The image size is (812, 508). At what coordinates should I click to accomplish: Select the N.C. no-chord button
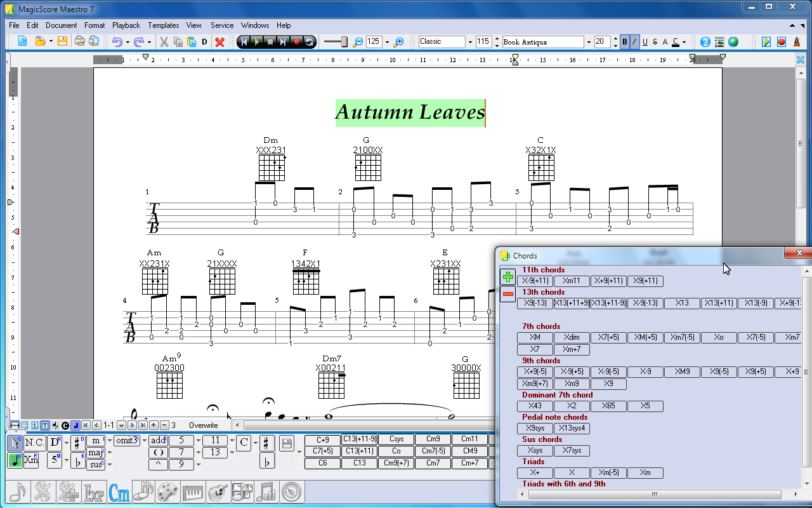[34, 442]
